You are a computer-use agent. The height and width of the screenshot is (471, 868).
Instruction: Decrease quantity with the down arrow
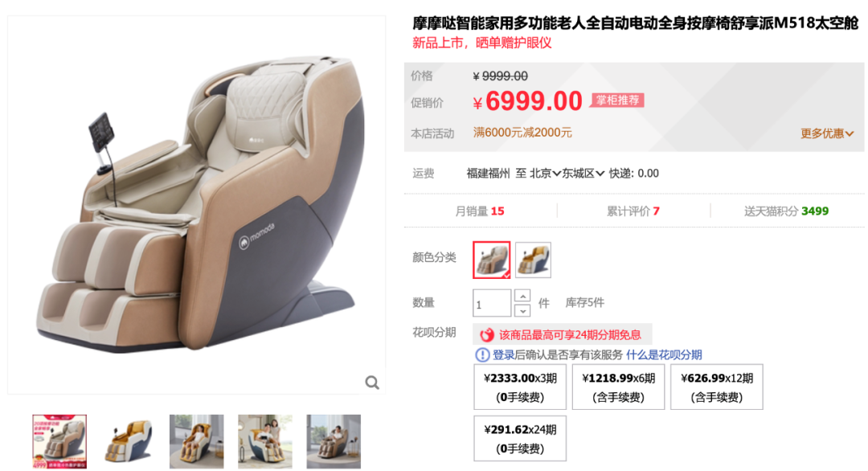click(522, 310)
